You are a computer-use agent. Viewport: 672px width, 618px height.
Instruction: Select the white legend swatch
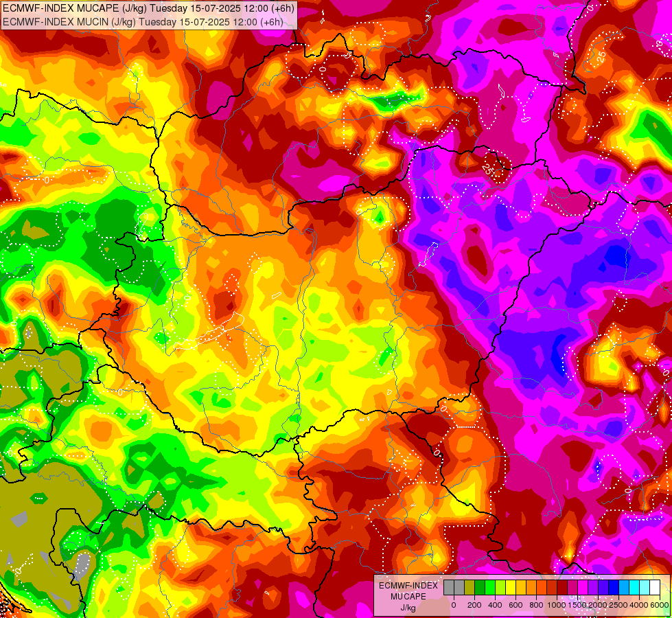coord(656,588)
